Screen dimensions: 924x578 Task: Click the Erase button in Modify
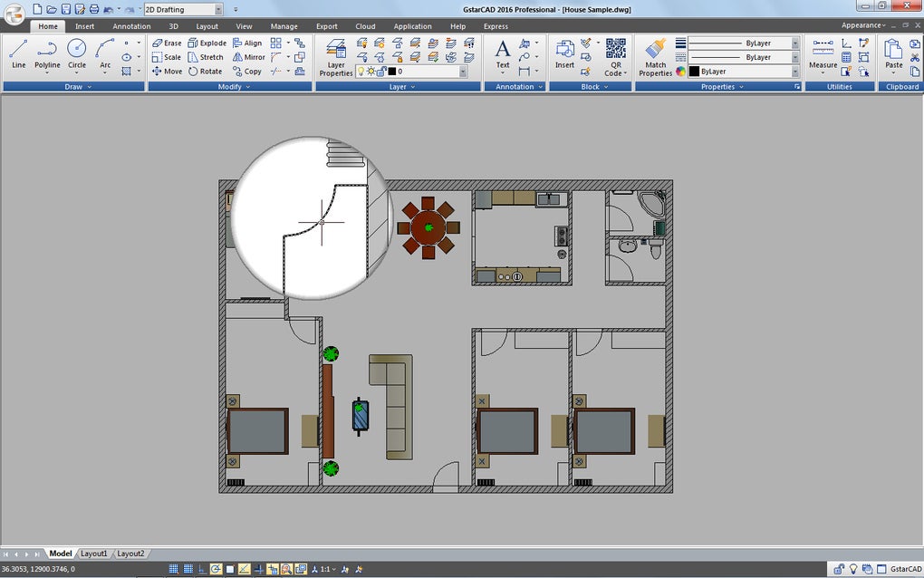coord(167,43)
